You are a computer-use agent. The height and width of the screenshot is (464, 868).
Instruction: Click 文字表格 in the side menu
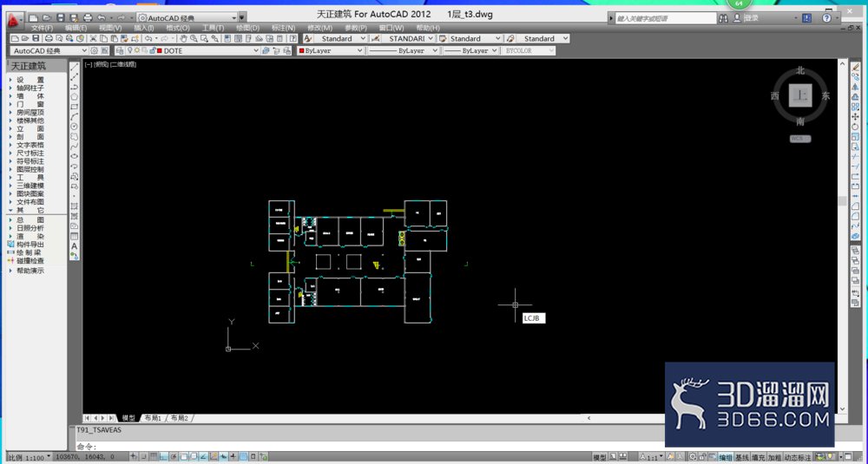coord(30,145)
